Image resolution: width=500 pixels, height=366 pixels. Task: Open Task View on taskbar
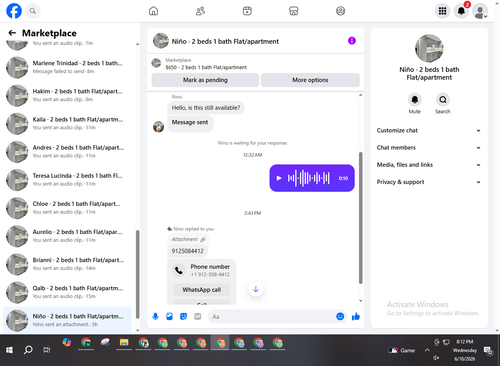47,350
